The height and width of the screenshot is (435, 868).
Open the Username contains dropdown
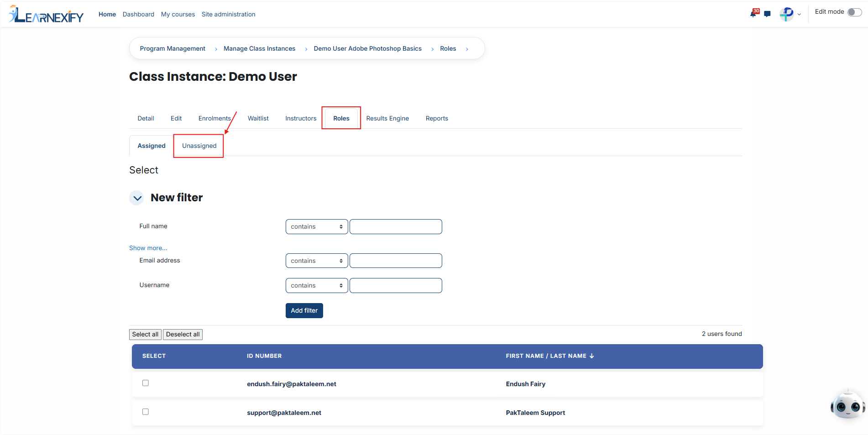pyautogui.click(x=317, y=286)
